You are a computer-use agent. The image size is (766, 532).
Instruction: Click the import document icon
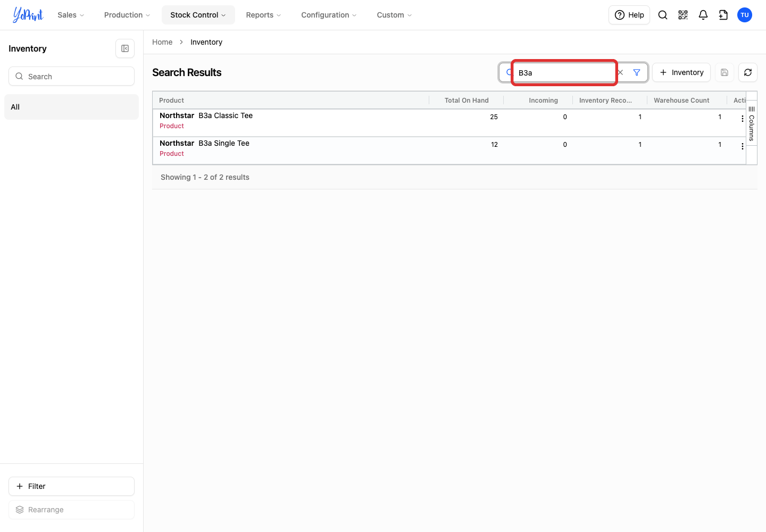pos(723,15)
